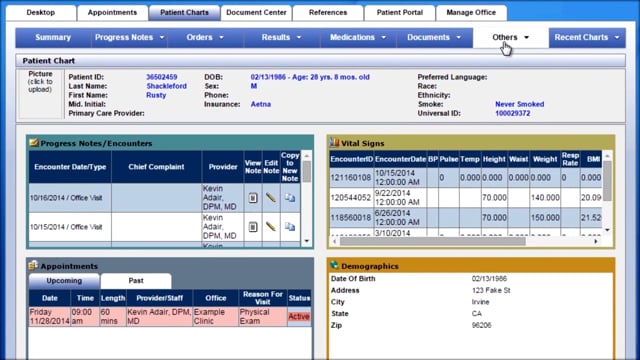Click the Demographics panel icon

coord(334,265)
